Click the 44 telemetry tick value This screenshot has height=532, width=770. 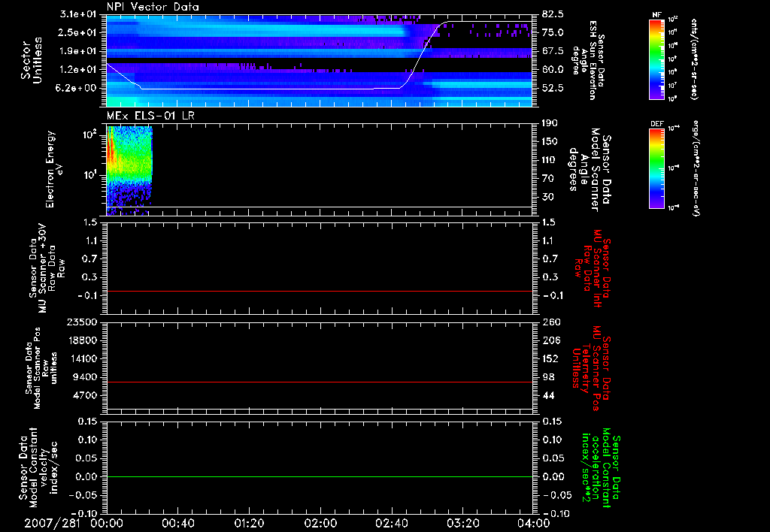coord(548,395)
